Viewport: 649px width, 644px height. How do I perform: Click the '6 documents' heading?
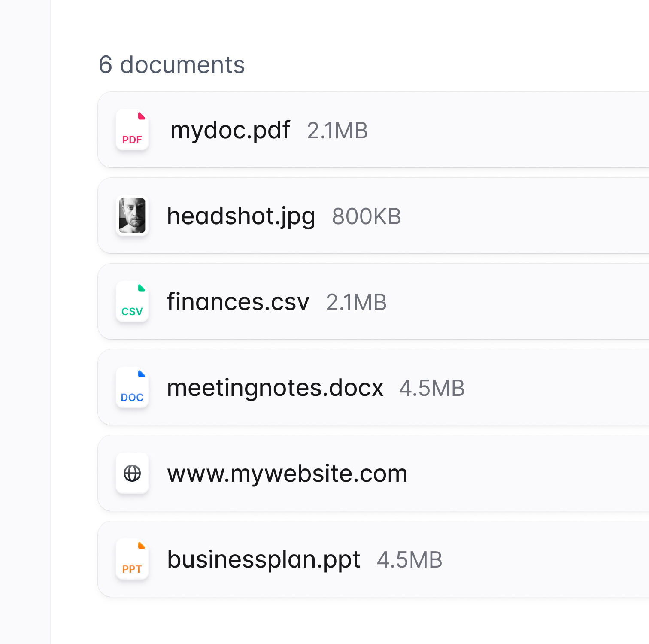172,65
